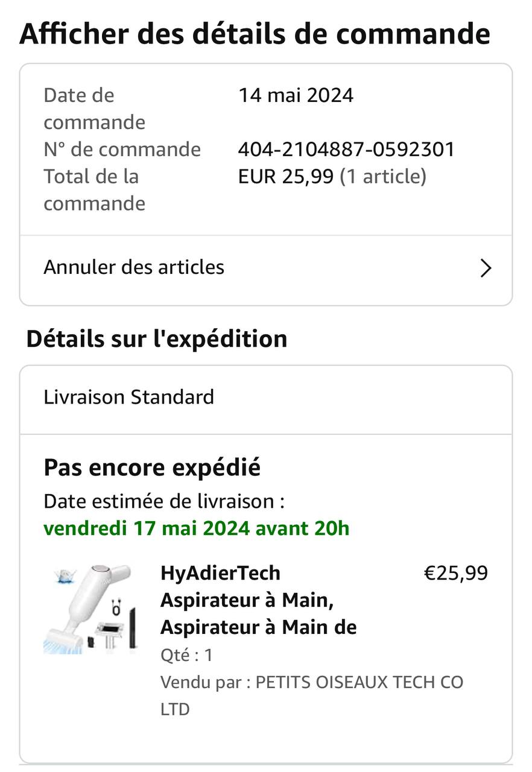Click the Total de la commande label
The height and width of the screenshot is (772, 532).
pyautogui.click(x=94, y=190)
